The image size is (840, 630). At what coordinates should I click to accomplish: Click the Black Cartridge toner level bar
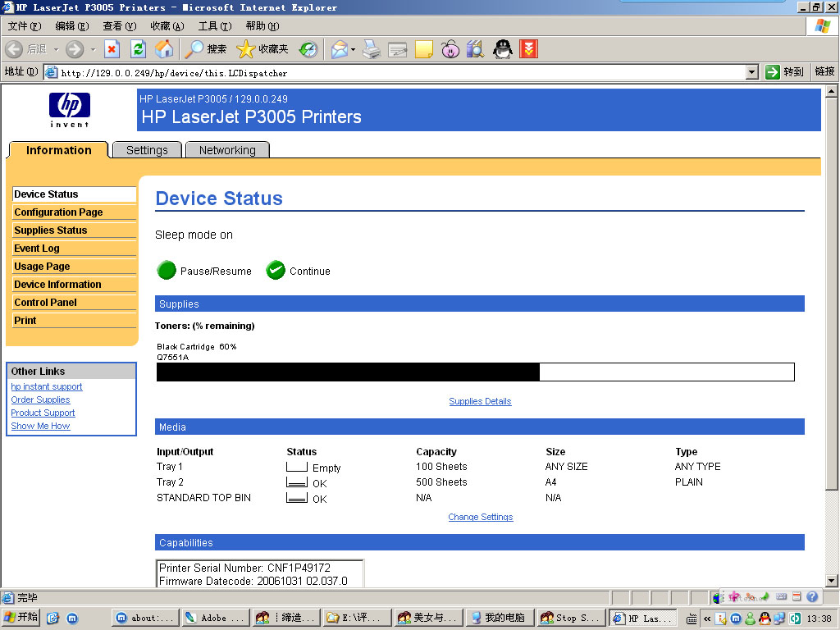[475, 372]
